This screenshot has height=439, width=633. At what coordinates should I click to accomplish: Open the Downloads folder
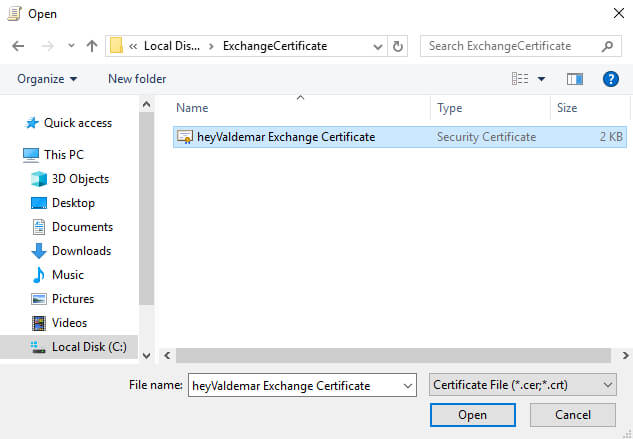(x=81, y=251)
